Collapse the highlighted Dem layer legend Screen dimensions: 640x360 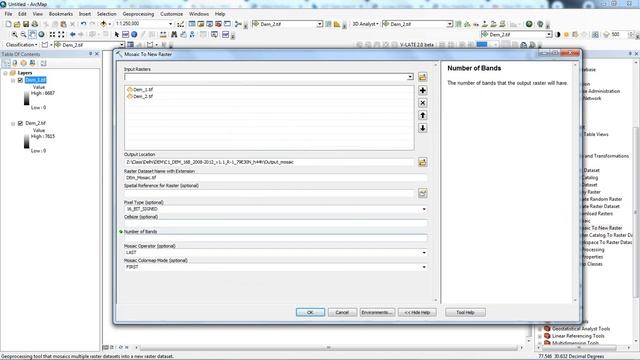pyautogui.click(x=13, y=80)
